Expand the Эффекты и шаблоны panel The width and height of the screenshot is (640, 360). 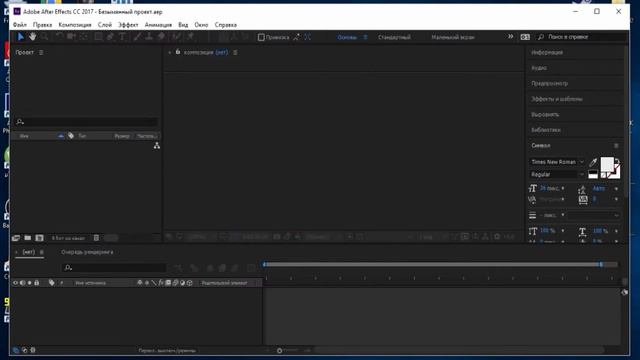tap(557, 99)
